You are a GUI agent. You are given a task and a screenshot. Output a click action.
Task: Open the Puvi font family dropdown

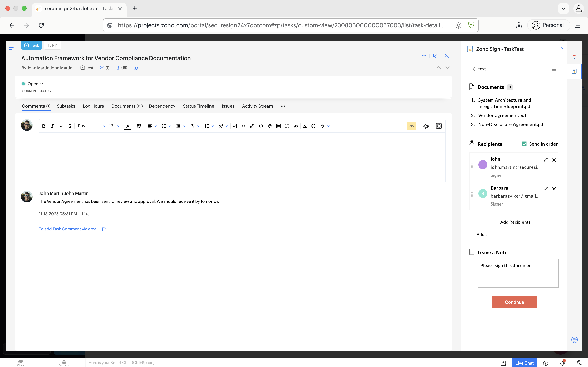tap(91, 126)
